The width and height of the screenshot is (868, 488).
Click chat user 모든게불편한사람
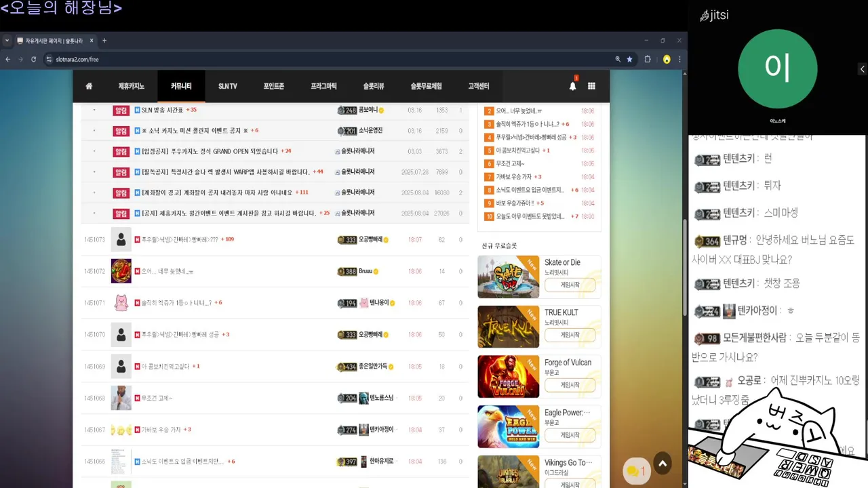pos(754,338)
